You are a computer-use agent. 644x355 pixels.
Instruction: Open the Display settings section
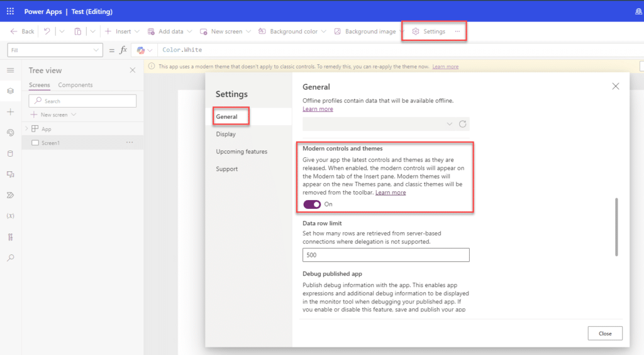point(226,134)
